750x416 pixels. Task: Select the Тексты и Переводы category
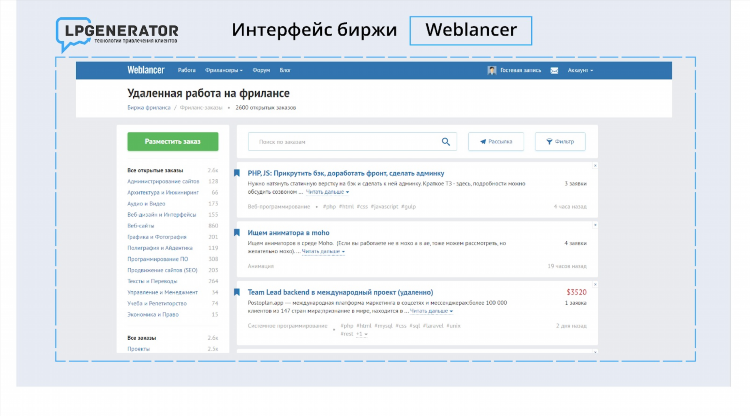pyautogui.click(x=152, y=281)
